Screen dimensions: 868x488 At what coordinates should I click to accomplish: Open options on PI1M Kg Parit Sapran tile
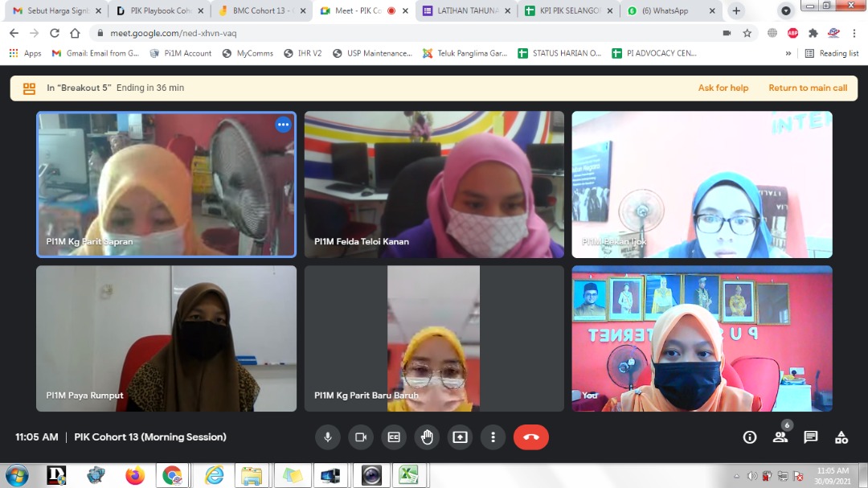click(283, 125)
